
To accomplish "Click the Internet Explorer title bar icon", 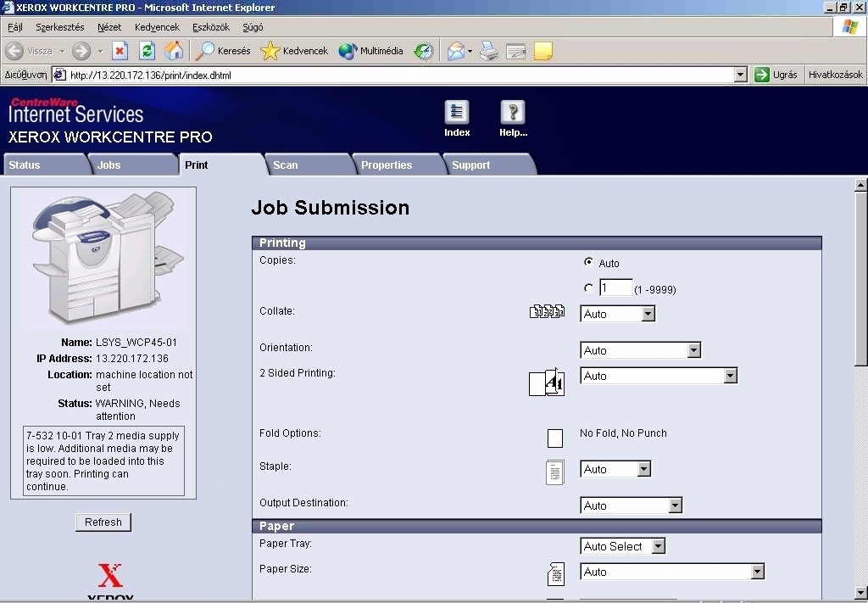I will (8, 7).
